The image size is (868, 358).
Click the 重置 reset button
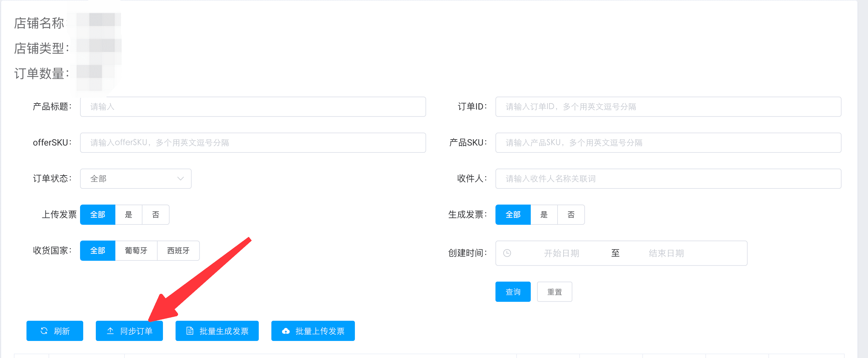coord(554,291)
